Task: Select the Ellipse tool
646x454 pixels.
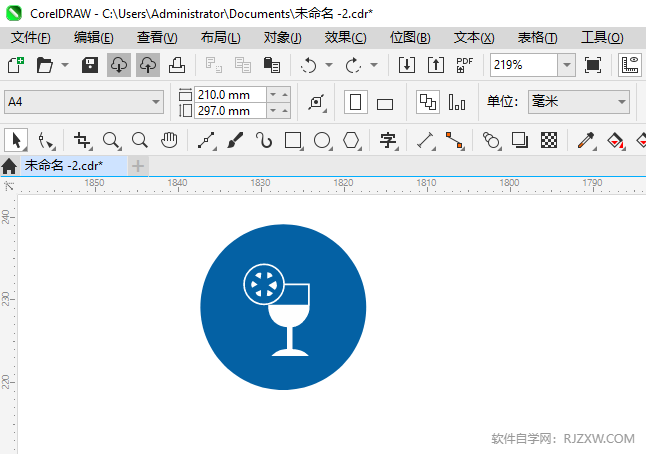Action: click(323, 140)
